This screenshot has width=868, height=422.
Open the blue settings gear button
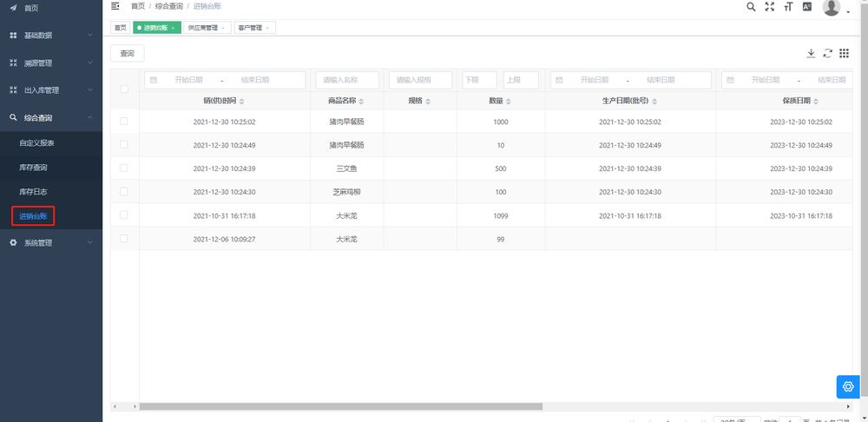click(847, 386)
